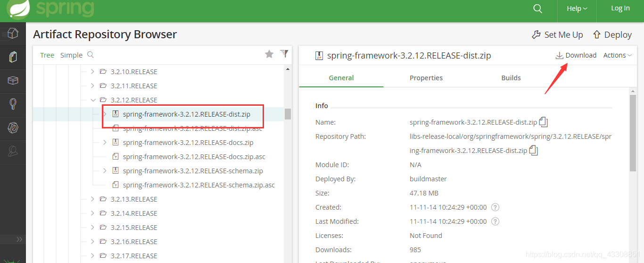Expand spring-framework-3.2.12.RELEASE-schema.zip archive node
This screenshot has width=644, height=263.
[105, 171]
